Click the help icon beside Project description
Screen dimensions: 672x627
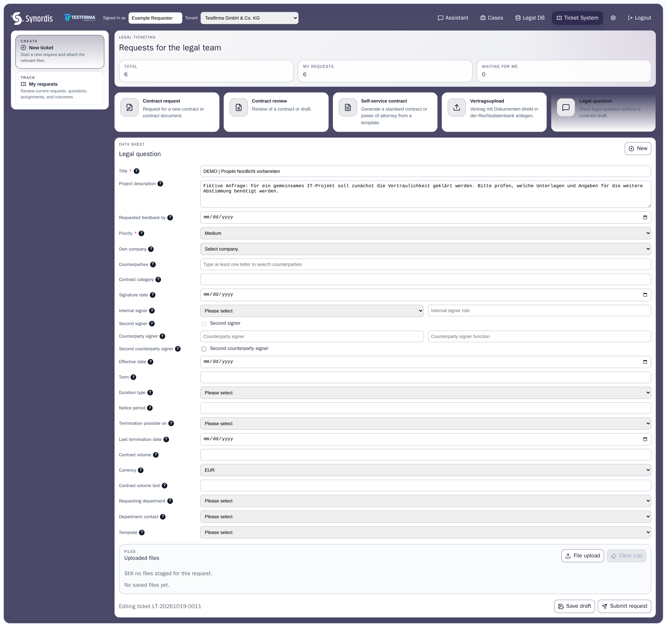[x=160, y=184]
